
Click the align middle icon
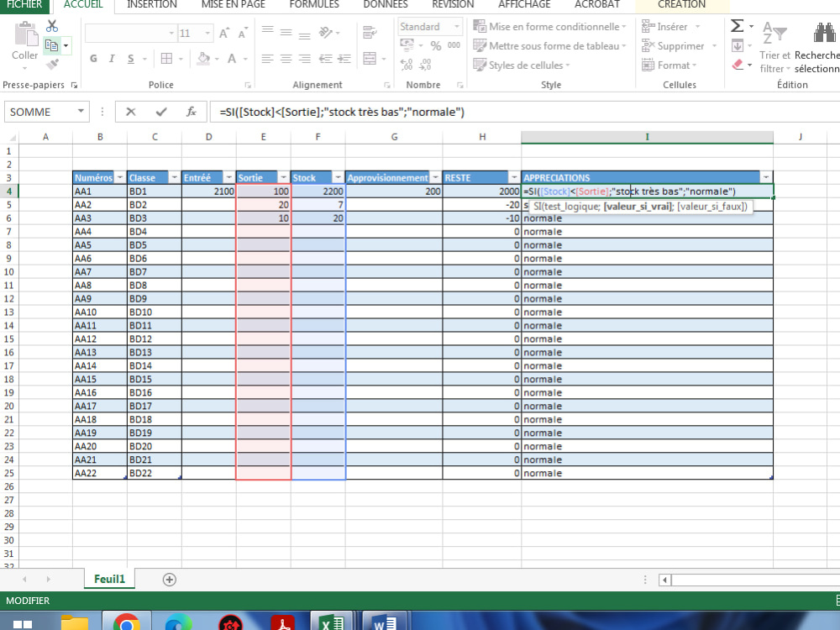click(286, 34)
